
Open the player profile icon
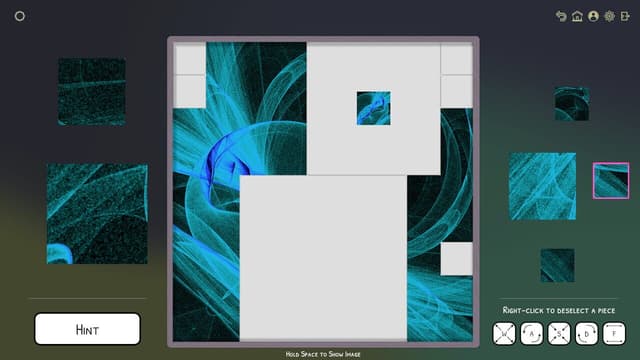(x=593, y=16)
